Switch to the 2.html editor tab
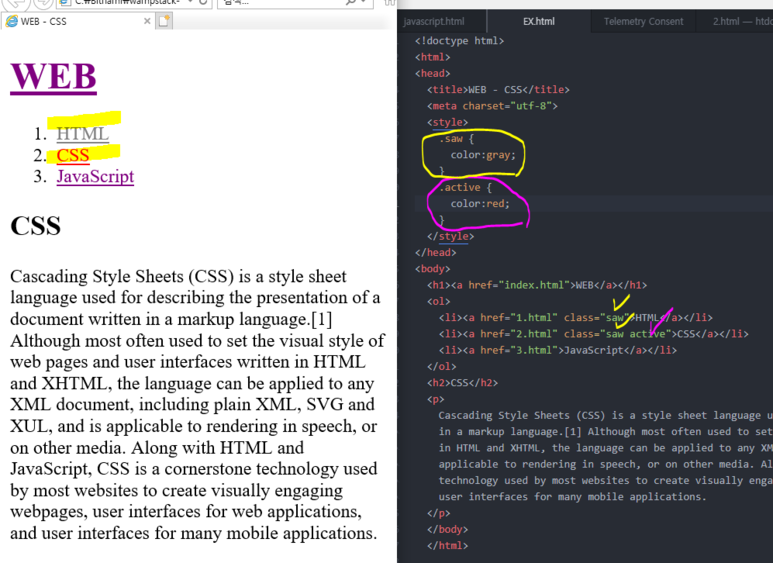Image resolution: width=773 pixels, height=563 pixels. click(x=735, y=22)
